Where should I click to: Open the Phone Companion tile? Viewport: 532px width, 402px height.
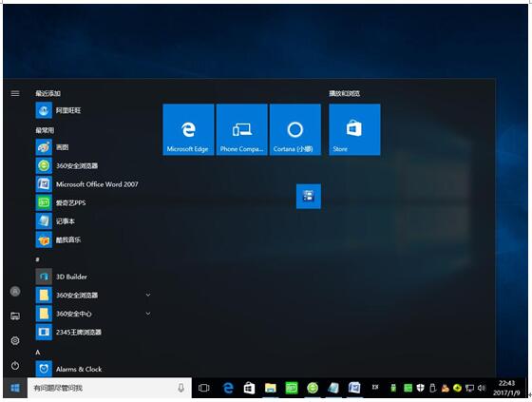tap(241, 129)
